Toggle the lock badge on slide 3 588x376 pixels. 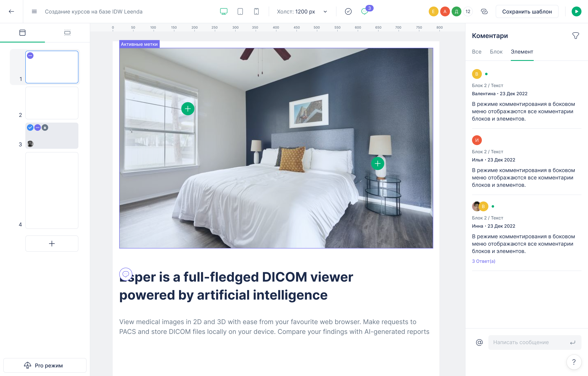(45, 128)
